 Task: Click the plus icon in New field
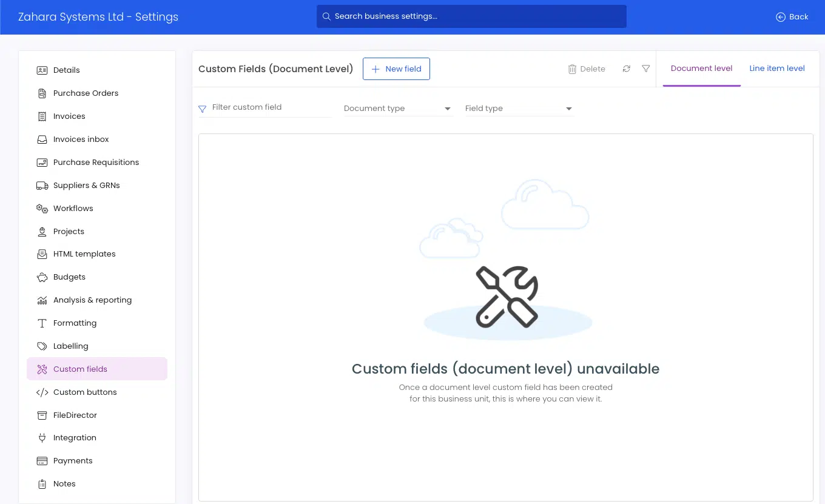(375, 69)
